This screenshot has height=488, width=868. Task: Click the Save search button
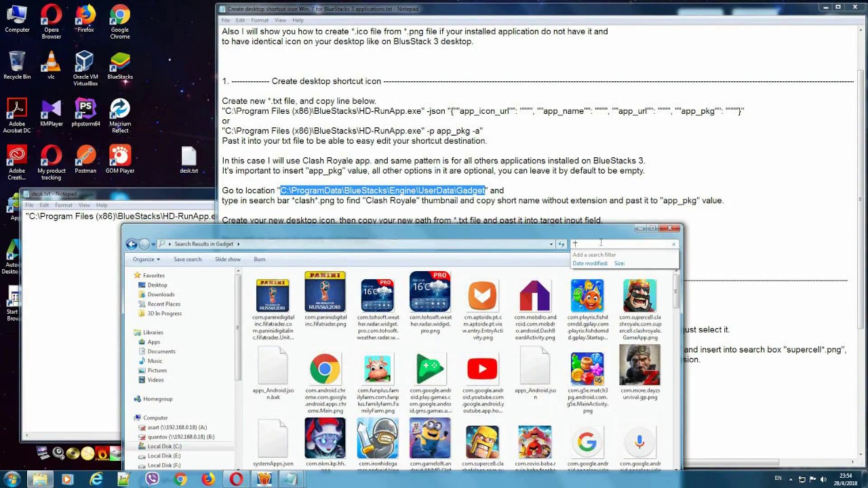click(187, 259)
